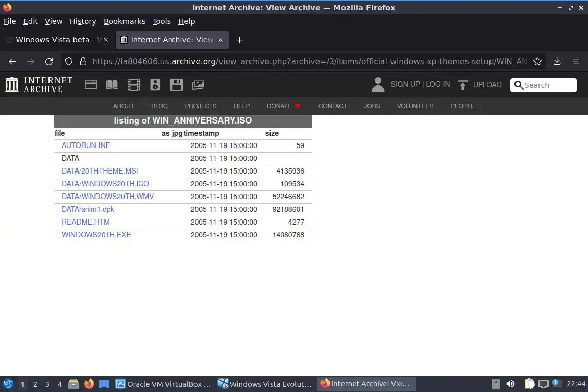Click SIGN UP link
Image resolution: width=588 pixels, height=392 pixels.
[x=405, y=84]
